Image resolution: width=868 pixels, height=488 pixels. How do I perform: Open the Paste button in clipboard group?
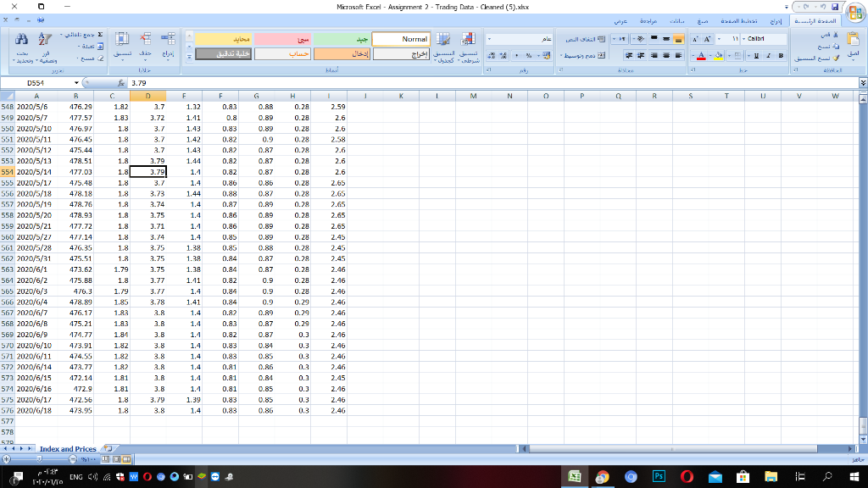pyautogui.click(x=853, y=47)
